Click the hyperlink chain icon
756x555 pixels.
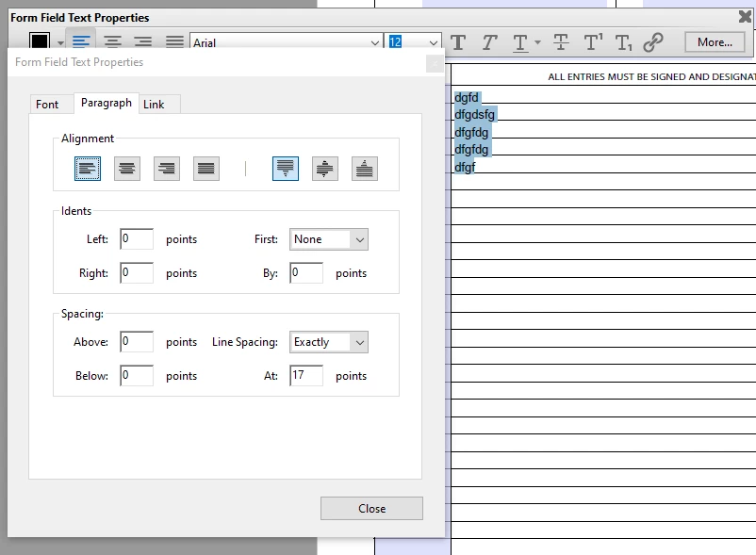pos(653,42)
